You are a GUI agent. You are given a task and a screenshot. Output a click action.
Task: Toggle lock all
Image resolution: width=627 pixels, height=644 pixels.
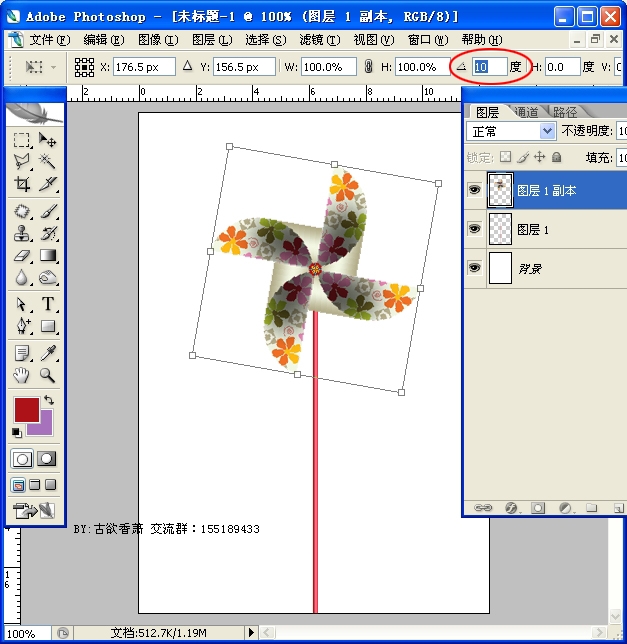(x=556, y=157)
